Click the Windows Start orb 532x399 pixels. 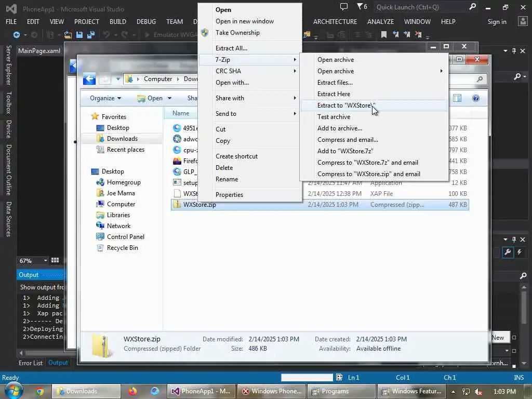(x=14, y=391)
